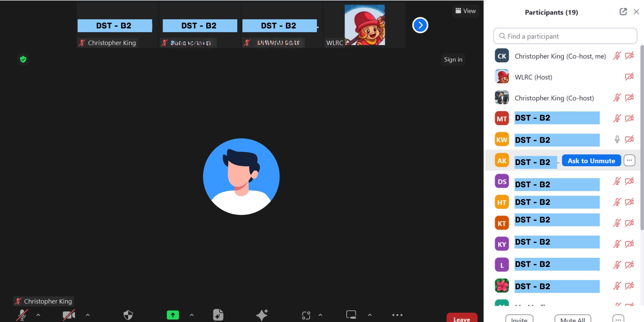The image size is (644, 322).
Task: Pop out the Participants panel
Action: point(623,12)
